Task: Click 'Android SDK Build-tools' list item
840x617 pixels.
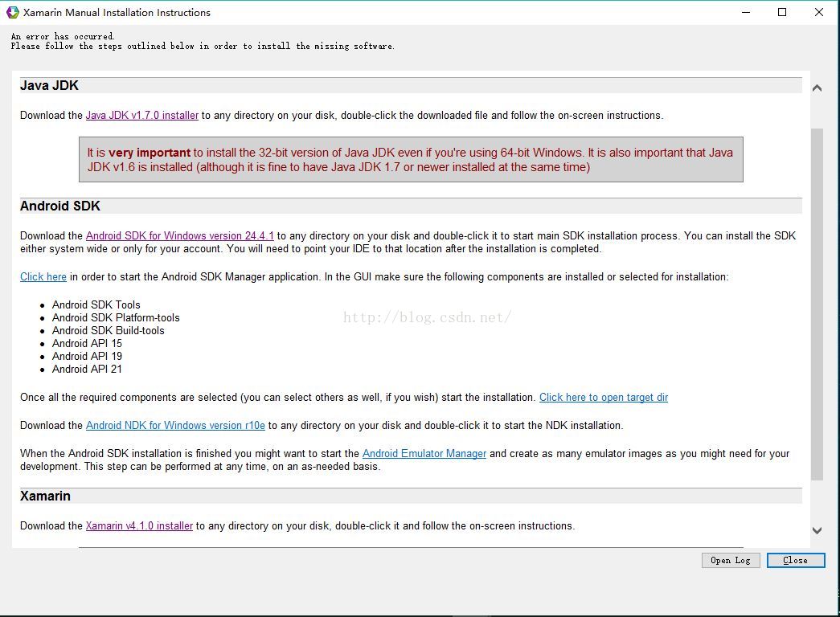Action: 109,330
